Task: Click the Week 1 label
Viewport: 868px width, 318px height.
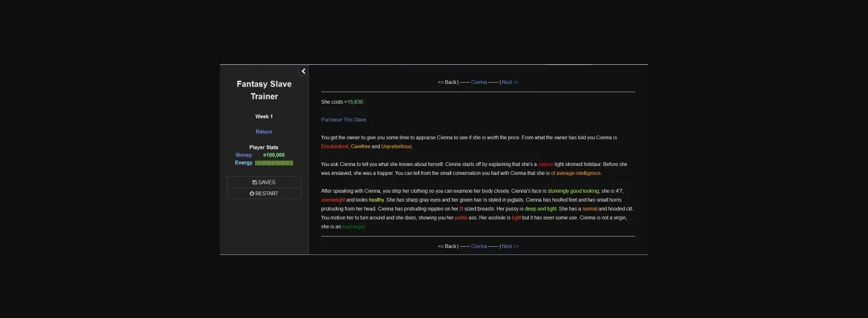Action: pos(264,116)
